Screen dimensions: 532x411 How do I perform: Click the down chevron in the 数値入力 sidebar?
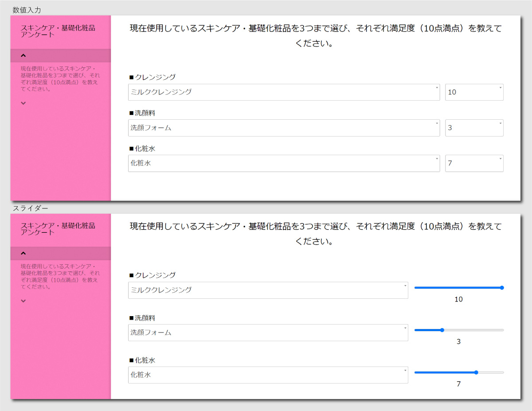pyautogui.click(x=23, y=103)
